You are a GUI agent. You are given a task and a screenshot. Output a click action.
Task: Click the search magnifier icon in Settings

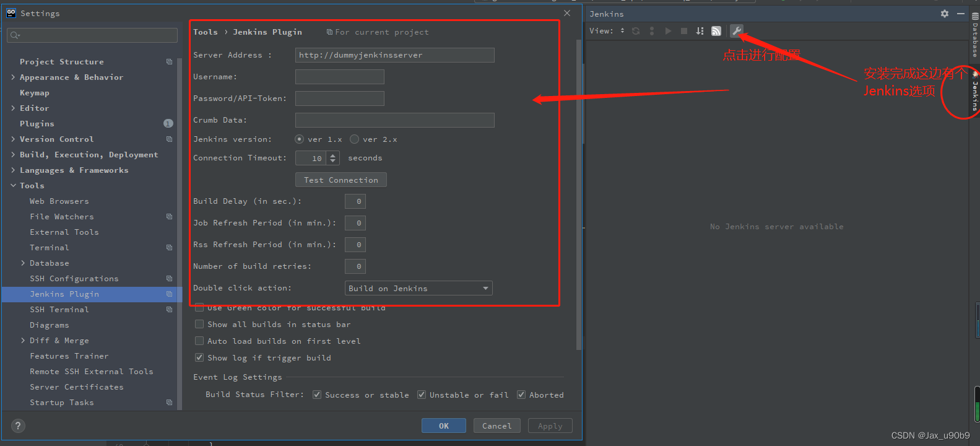pos(15,35)
